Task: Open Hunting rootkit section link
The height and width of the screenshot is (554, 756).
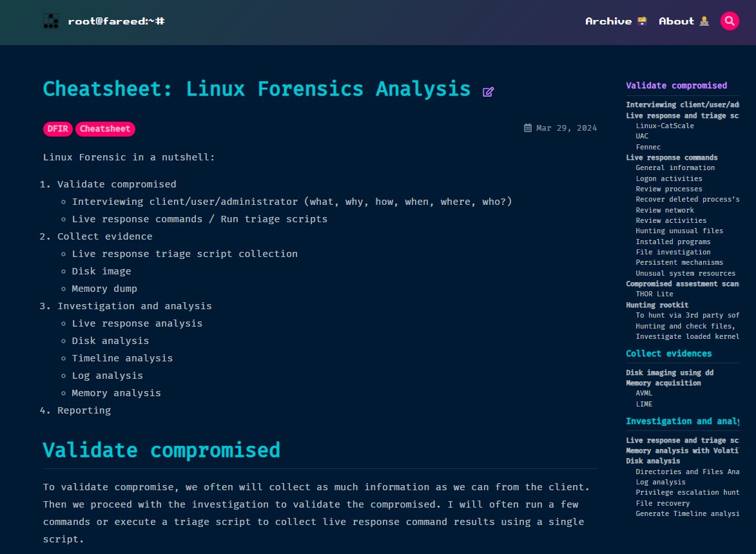Action: point(657,305)
